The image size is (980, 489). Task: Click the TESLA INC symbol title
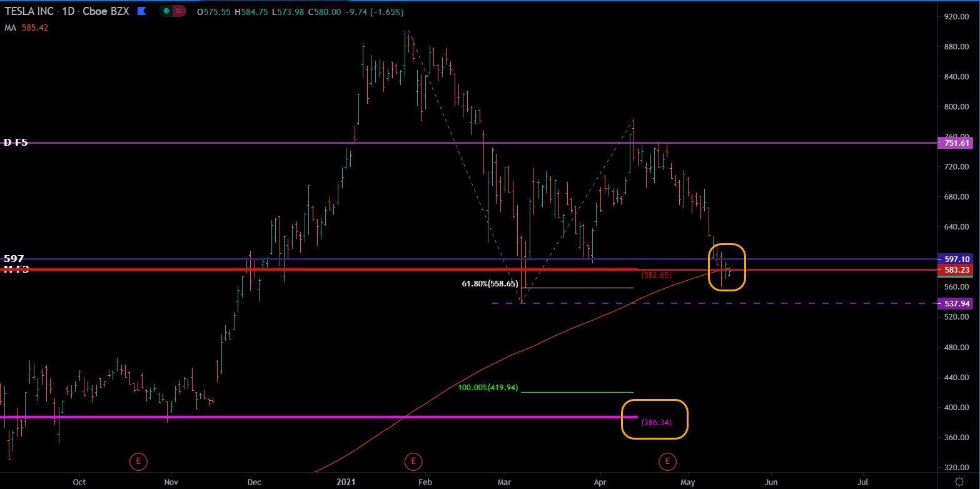click(x=29, y=12)
